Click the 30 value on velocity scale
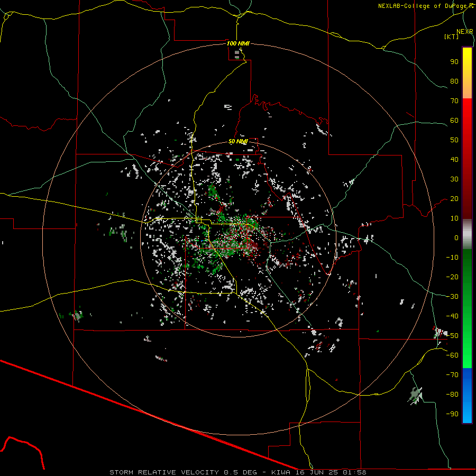The image size is (476, 476). point(454,179)
